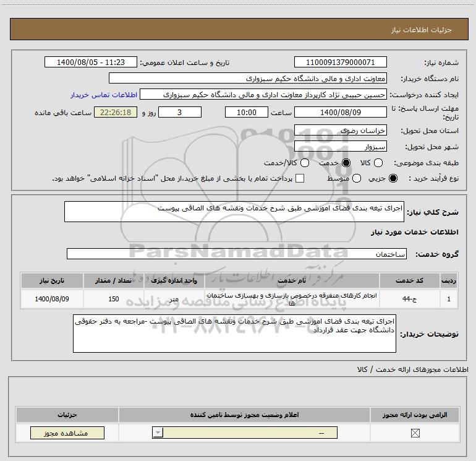The image size is (476, 461).
Task: Click the اطلاعات خدمات مورد نیاز heading
Action: click(x=414, y=232)
